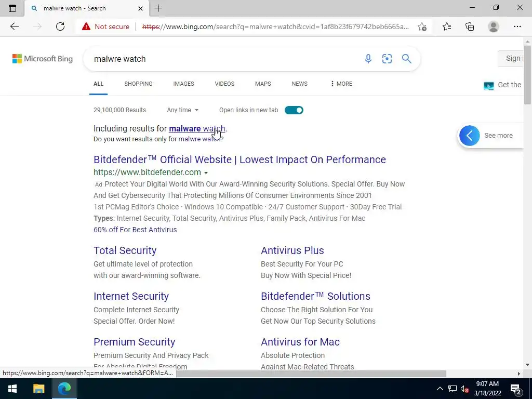
Task: Open the Antivirus for Mac link
Action: point(300,342)
